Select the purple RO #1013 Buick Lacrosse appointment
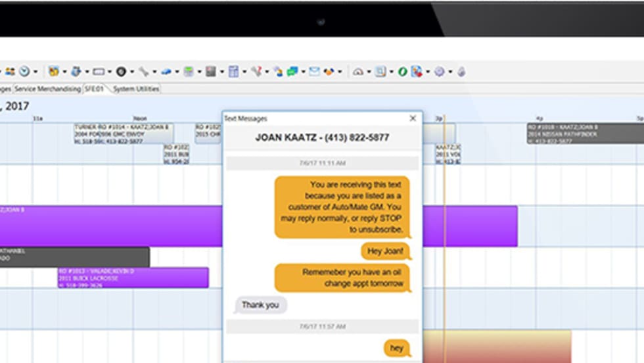This screenshot has height=363, width=644. coord(133,278)
